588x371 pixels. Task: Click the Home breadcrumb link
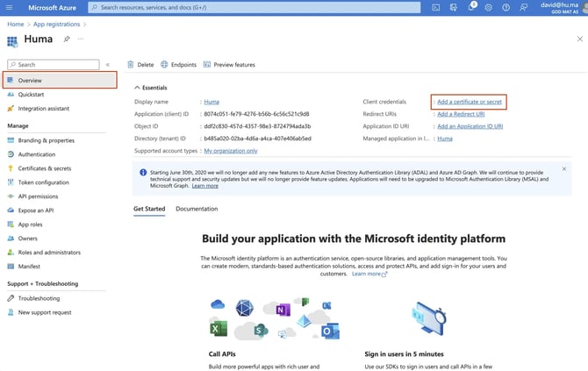[16, 24]
